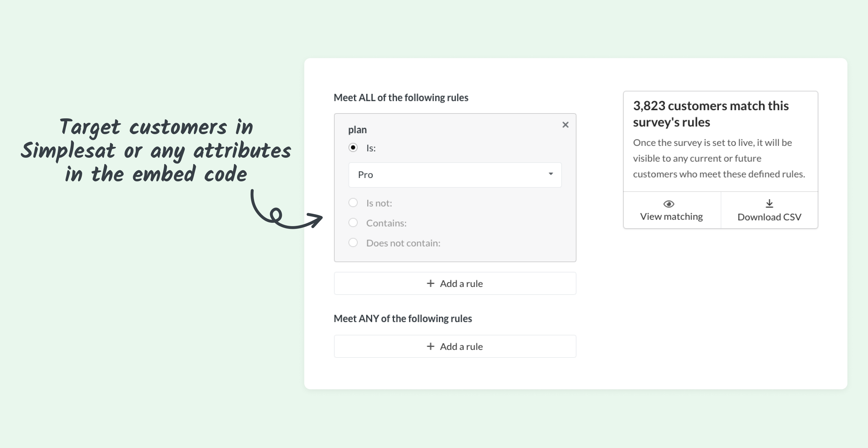Pick the 'Does not contain:' radio option
Image resolution: width=868 pixels, height=448 pixels.
[353, 242]
